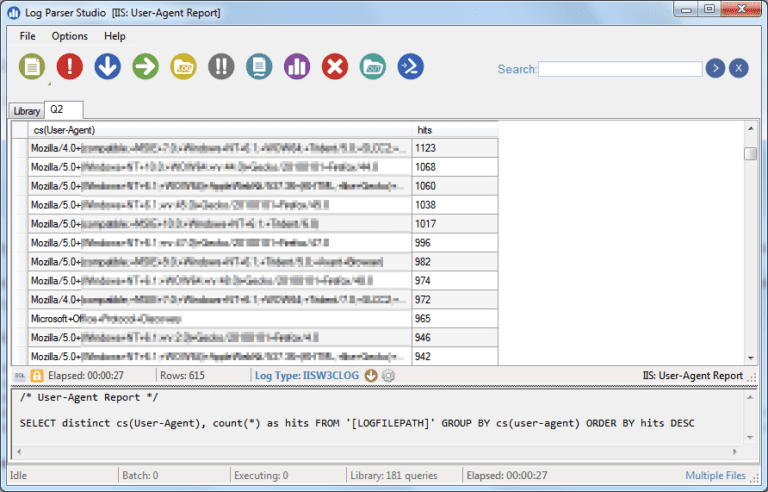The image size is (768, 492).
Task: Click the new query document icon
Action: 32,67
